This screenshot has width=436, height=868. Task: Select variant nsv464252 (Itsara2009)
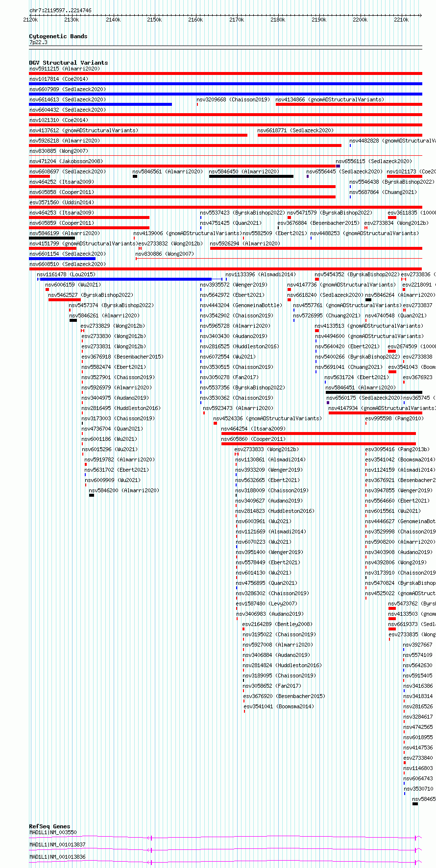(x=62, y=182)
